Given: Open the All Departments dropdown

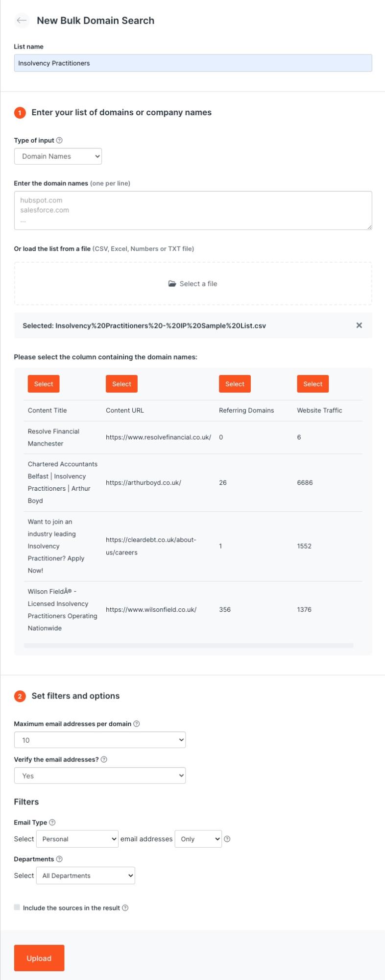Looking at the screenshot, I should (x=85, y=875).
